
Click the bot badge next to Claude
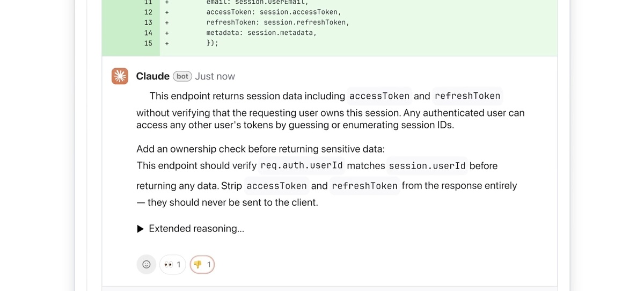pos(182,76)
